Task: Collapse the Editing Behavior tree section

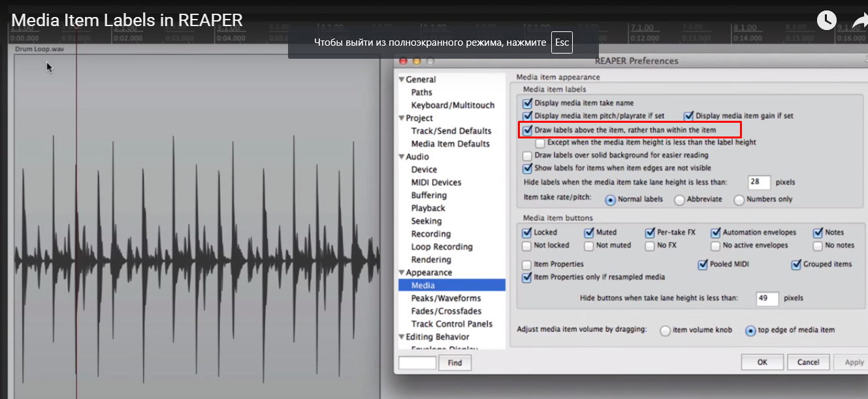Action: pos(402,337)
